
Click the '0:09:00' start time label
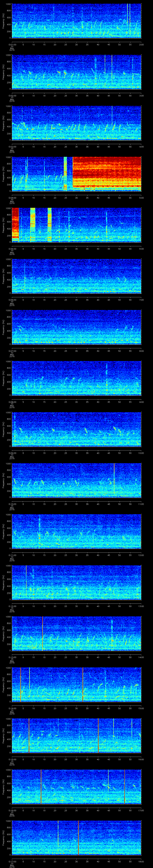tap(12, 453)
